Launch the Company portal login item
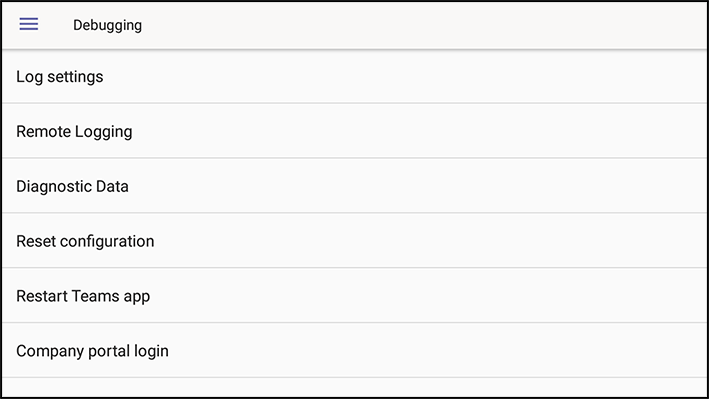Screen dimensions: 709x399 [354, 351]
